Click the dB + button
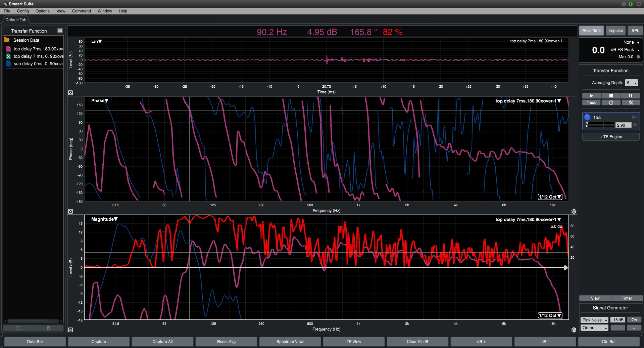The image size is (644, 348). point(481,342)
